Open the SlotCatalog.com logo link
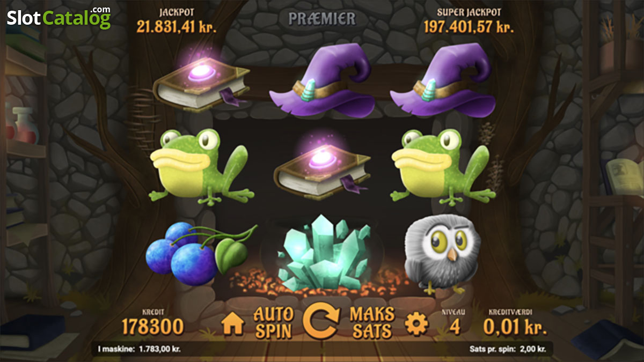 [x=59, y=18]
